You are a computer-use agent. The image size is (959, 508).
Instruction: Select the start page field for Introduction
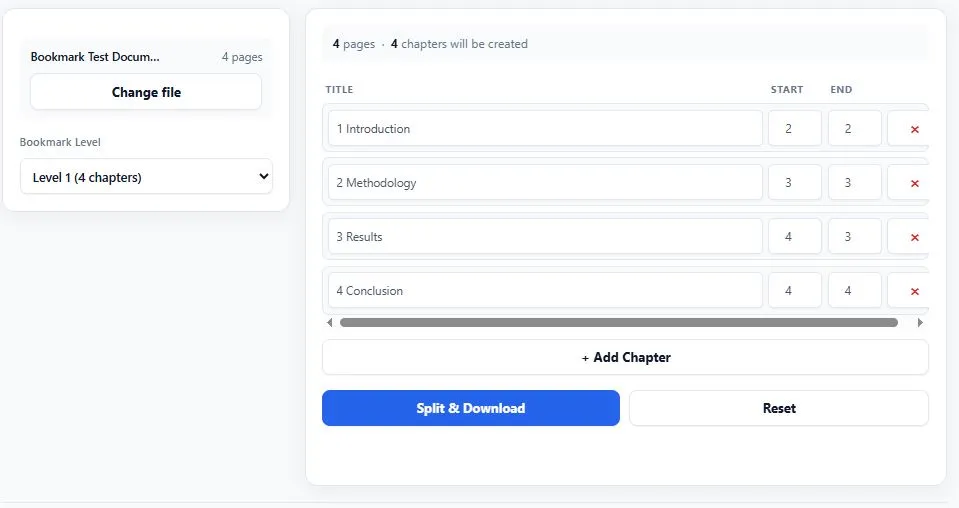click(x=794, y=128)
